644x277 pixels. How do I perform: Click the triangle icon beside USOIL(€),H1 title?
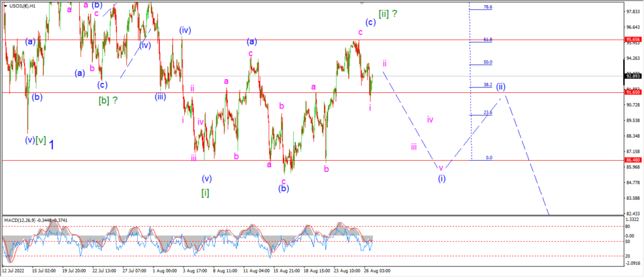tap(4, 6)
